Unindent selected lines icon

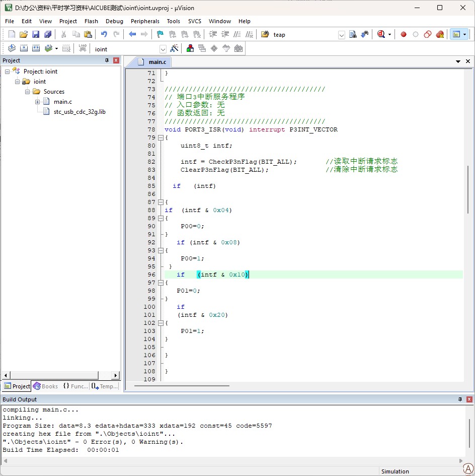click(225, 34)
